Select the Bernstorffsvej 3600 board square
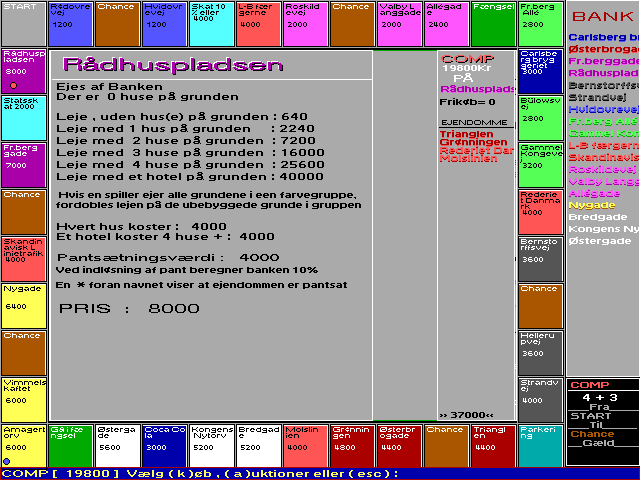Image resolution: width=640 pixels, height=480 pixels. pyautogui.click(x=541, y=259)
